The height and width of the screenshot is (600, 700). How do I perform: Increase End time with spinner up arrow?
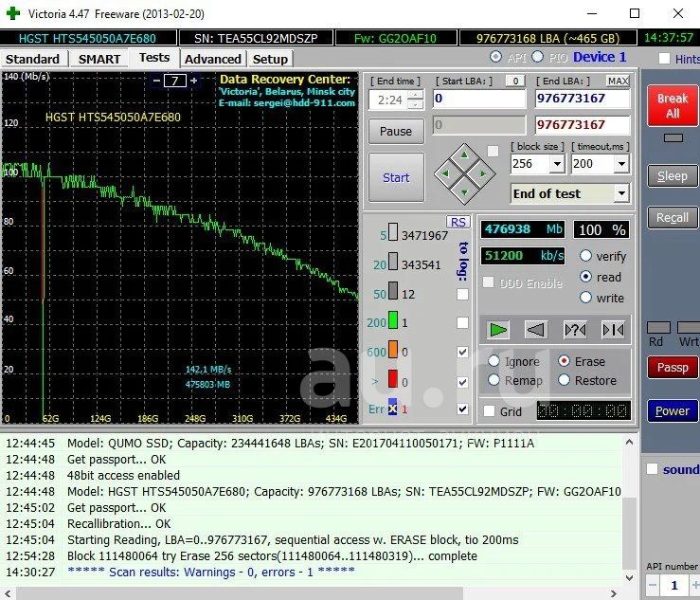pos(416,95)
